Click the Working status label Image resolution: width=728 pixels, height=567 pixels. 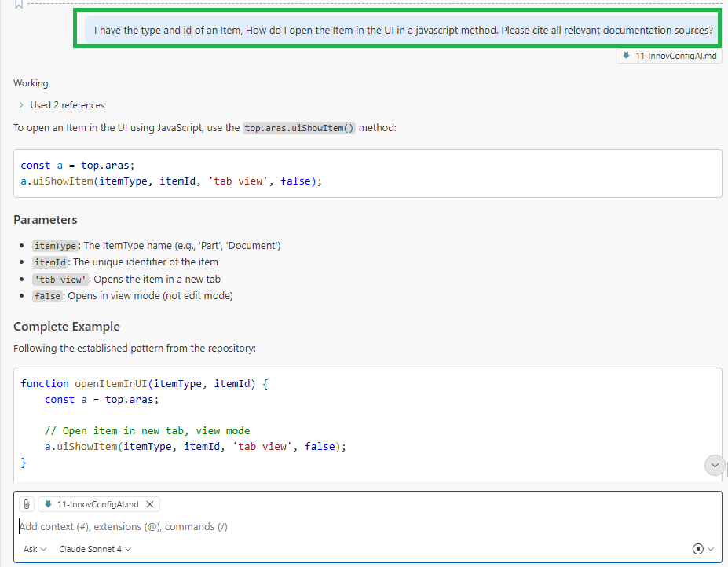pyautogui.click(x=31, y=83)
